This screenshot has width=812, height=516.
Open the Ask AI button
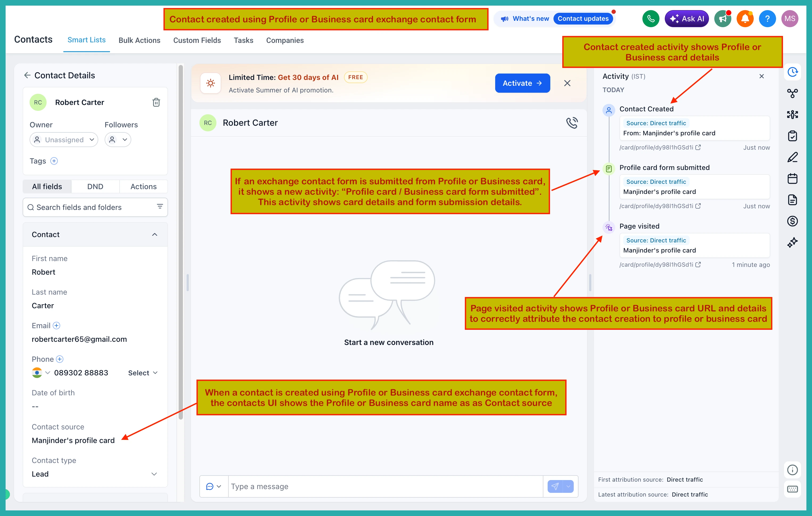(686, 19)
